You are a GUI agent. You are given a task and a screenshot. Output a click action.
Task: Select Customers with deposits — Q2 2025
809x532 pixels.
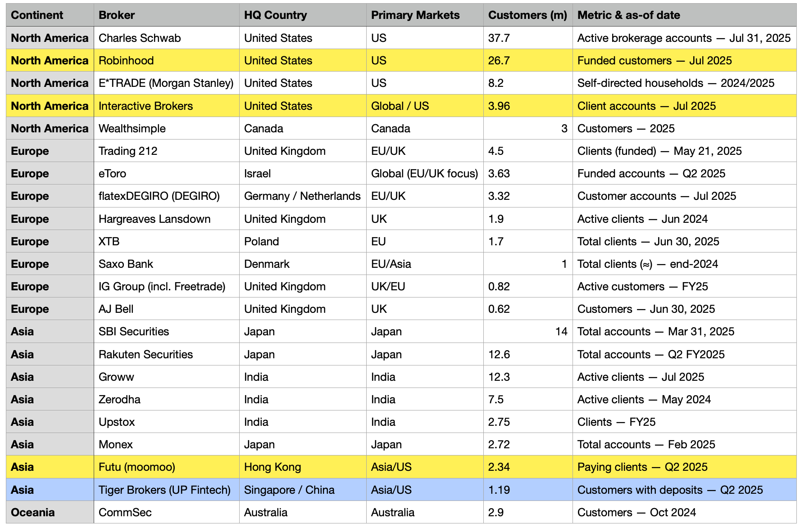(685, 490)
